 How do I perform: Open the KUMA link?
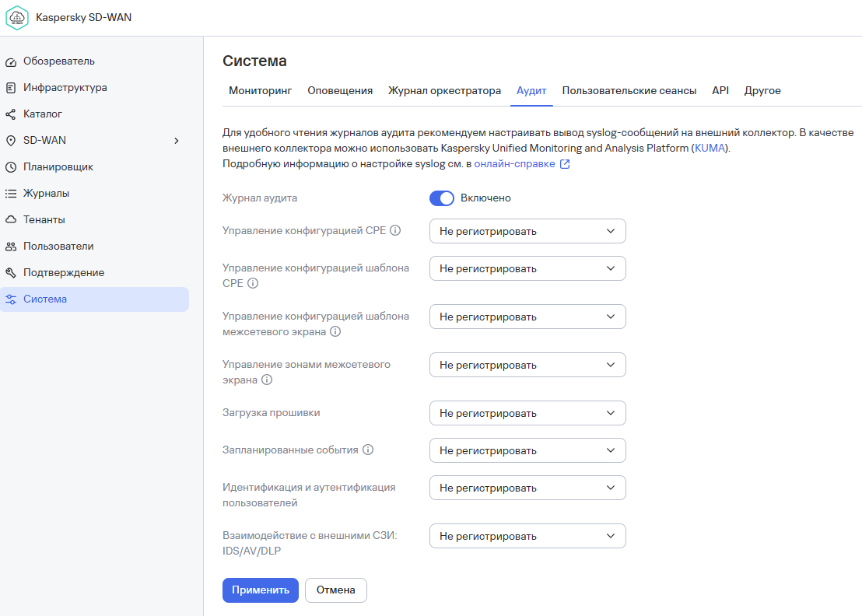click(x=710, y=148)
